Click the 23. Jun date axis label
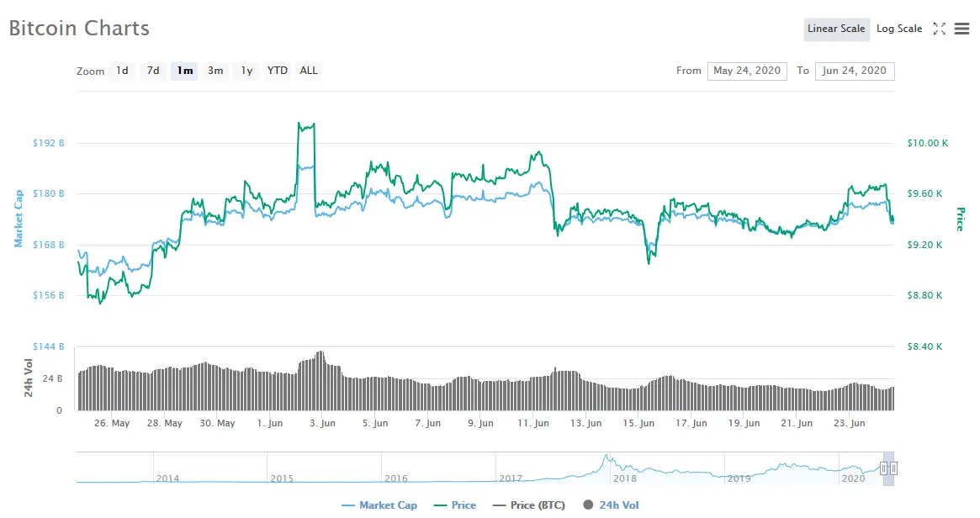This screenshot has width=980, height=518. [x=850, y=423]
